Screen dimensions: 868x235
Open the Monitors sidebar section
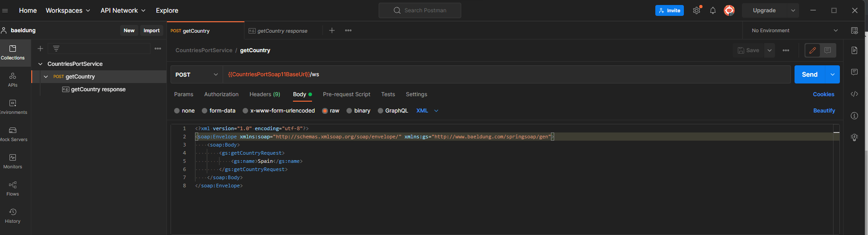[13, 161]
